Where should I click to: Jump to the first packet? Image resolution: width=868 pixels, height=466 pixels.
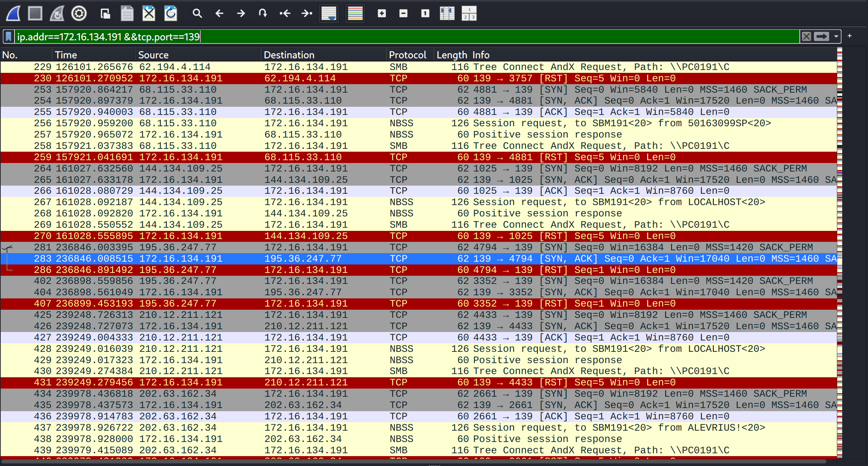(285, 14)
